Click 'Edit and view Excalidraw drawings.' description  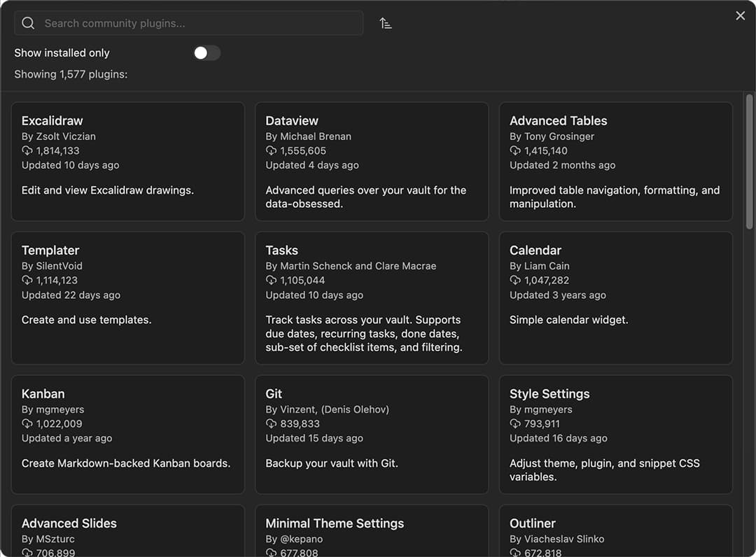(x=108, y=190)
